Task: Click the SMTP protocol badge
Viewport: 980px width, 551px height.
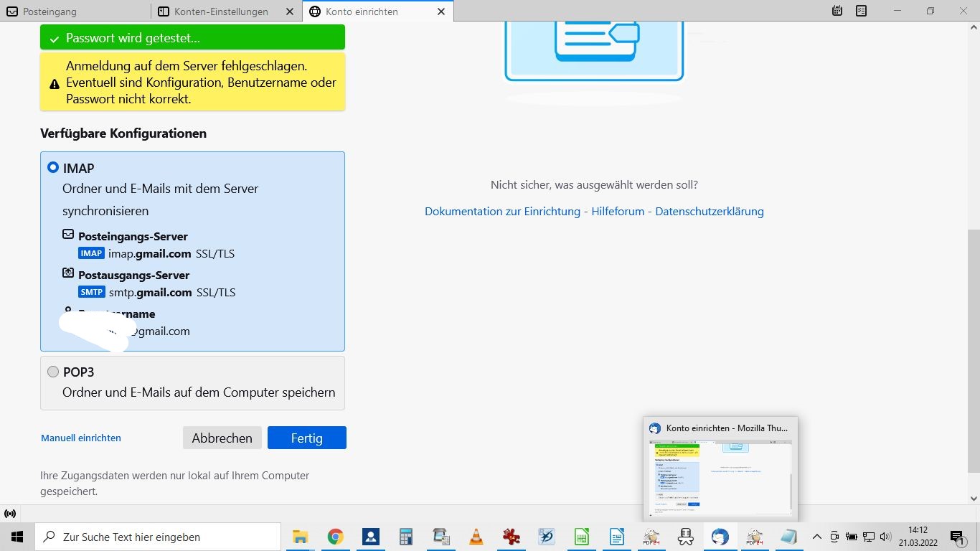Action: (x=92, y=292)
